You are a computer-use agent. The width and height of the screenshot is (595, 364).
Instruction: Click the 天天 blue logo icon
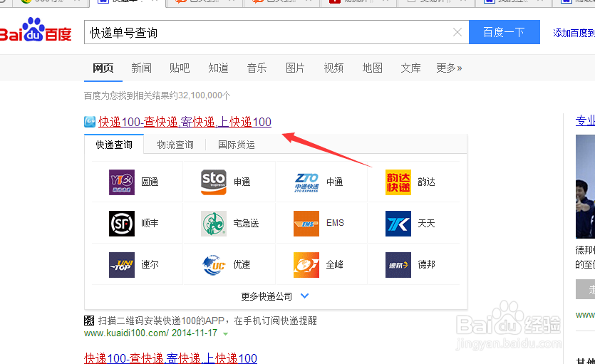[x=398, y=224]
